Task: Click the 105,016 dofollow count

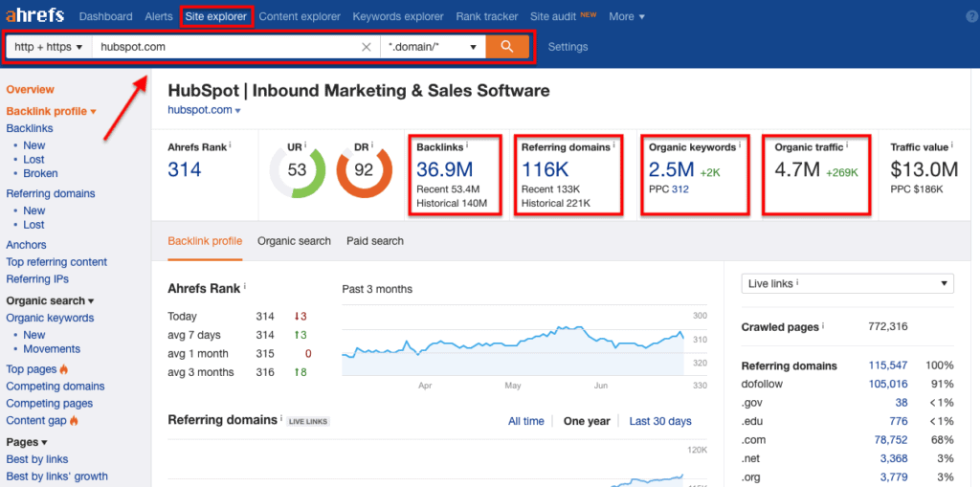Action: point(888,384)
